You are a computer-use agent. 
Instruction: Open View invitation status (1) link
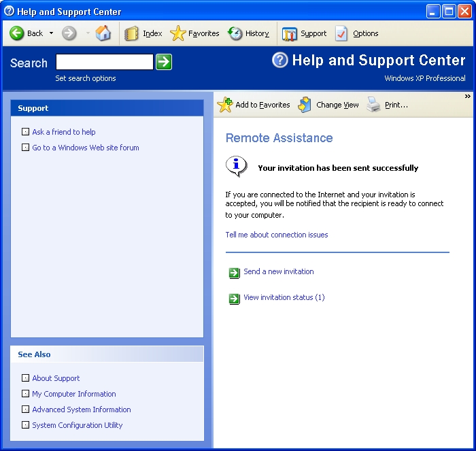coord(284,297)
